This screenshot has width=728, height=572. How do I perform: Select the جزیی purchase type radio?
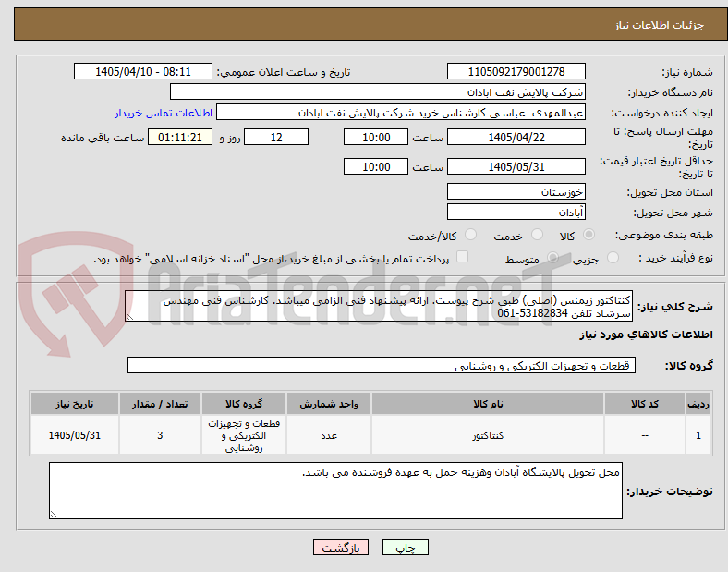613,257
